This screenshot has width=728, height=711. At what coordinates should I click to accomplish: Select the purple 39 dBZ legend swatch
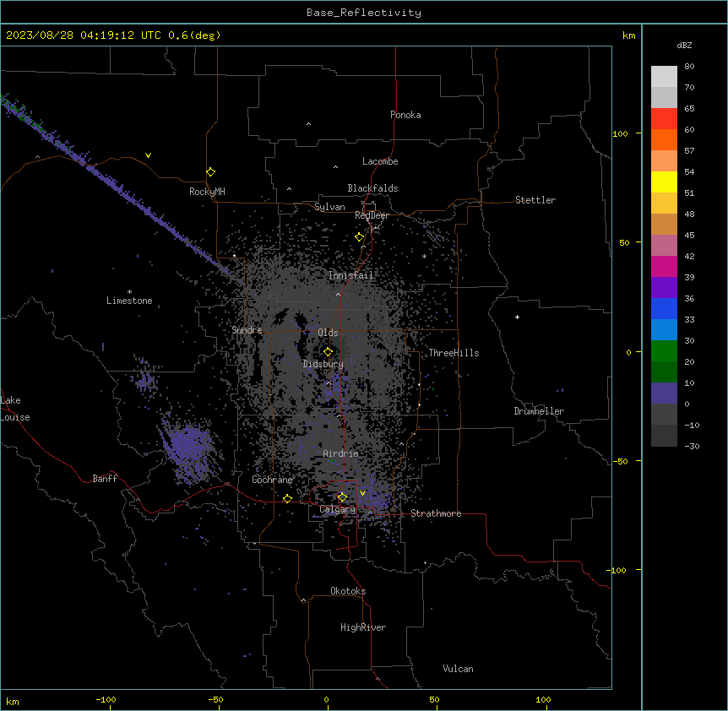(664, 288)
